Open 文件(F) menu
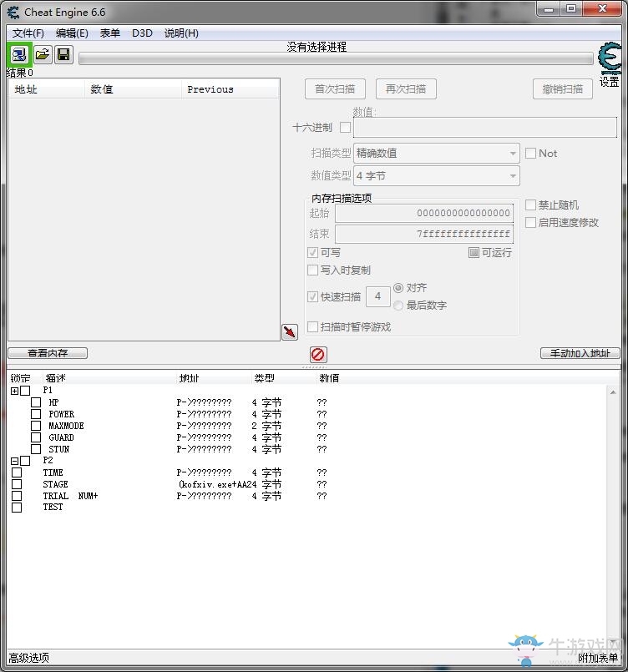The height and width of the screenshot is (672, 628). (x=28, y=33)
